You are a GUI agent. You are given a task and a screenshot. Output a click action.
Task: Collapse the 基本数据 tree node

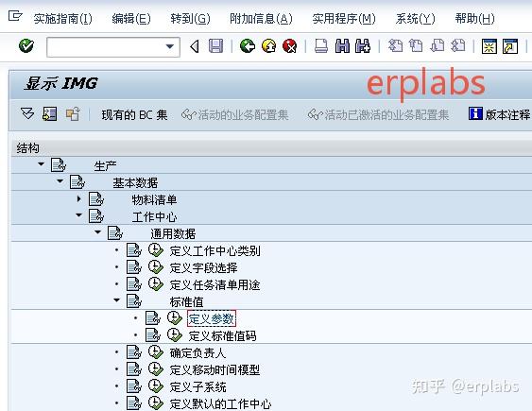[x=60, y=181]
